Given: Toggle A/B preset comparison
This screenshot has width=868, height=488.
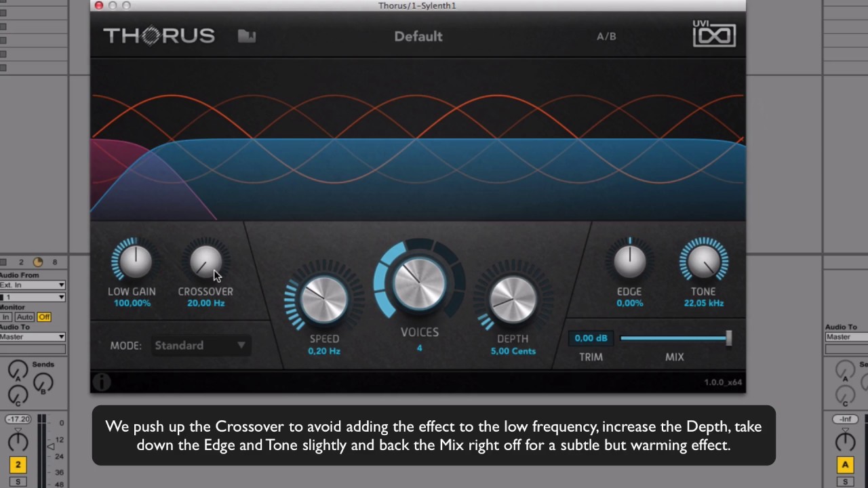Looking at the screenshot, I should [x=606, y=37].
